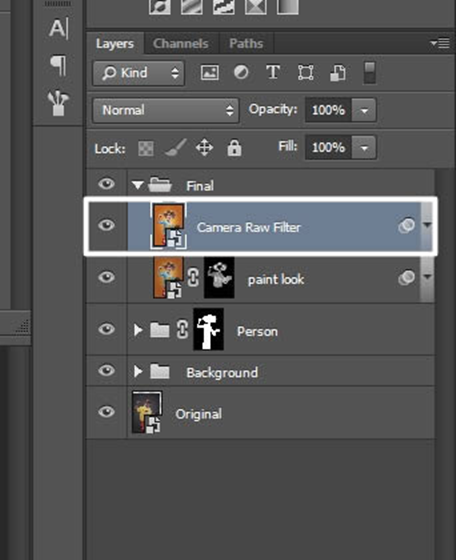Expand the Background group
This screenshot has height=560, width=456.
(138, 371)
